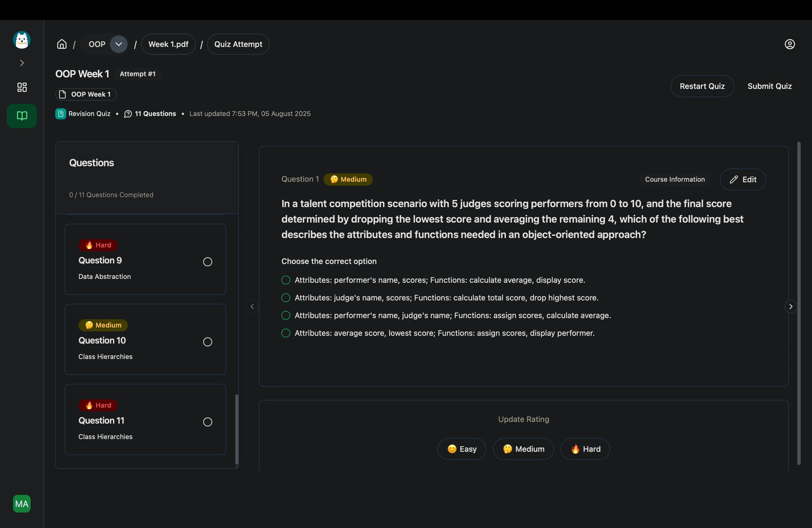Expand the sidebar with the chevron arrow
Viewport: 812px width, 528px height.
click(22, 63)
